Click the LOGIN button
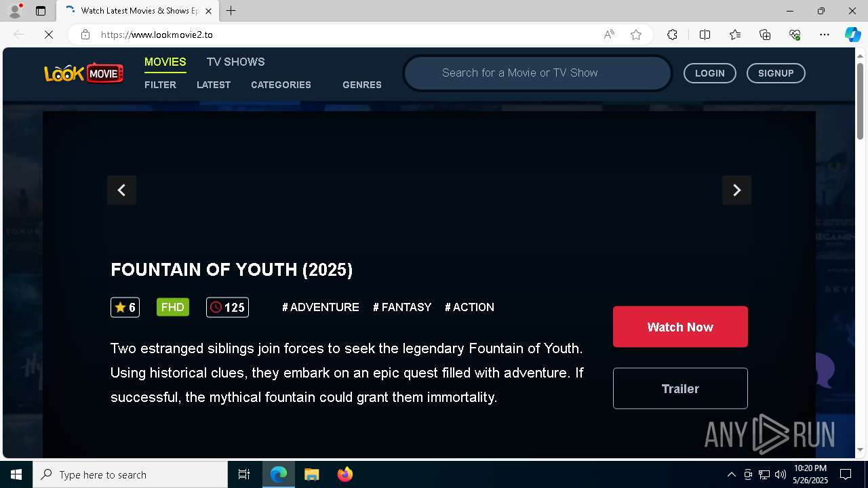 709,73
